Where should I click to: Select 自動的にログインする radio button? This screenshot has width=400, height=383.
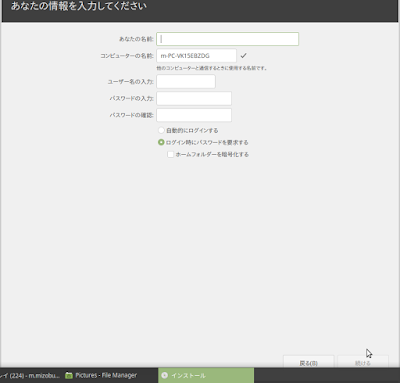tap(161, 130)
